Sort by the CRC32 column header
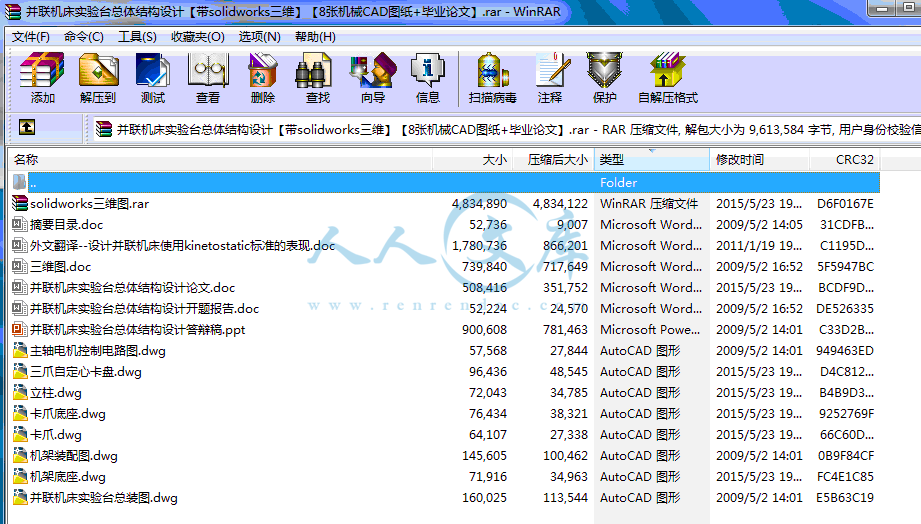 [845, 160]
